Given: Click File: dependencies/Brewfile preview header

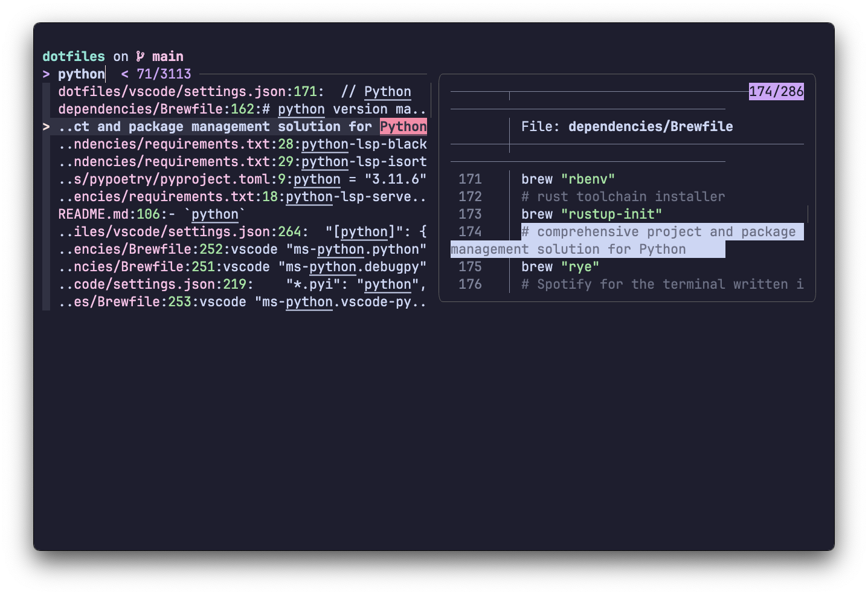Looking at the screenshot, I should point(627,126).
